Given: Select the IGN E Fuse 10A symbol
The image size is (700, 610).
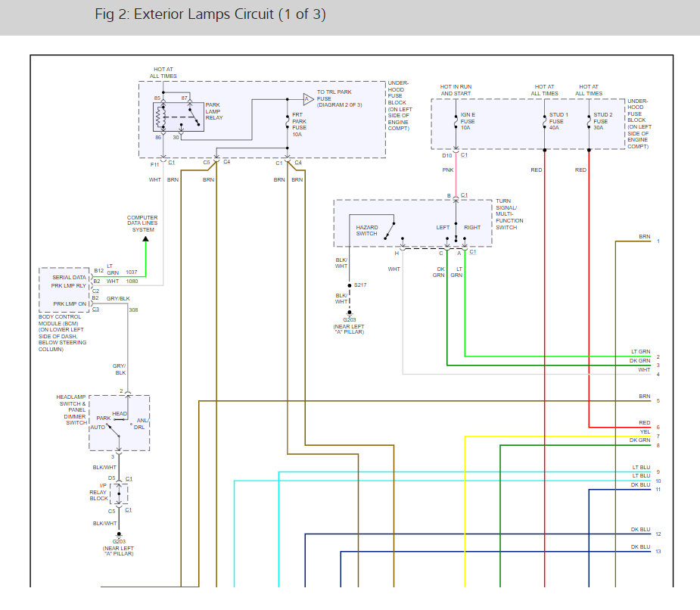Looking at the screenshot, I should click(x=456, y=123).
